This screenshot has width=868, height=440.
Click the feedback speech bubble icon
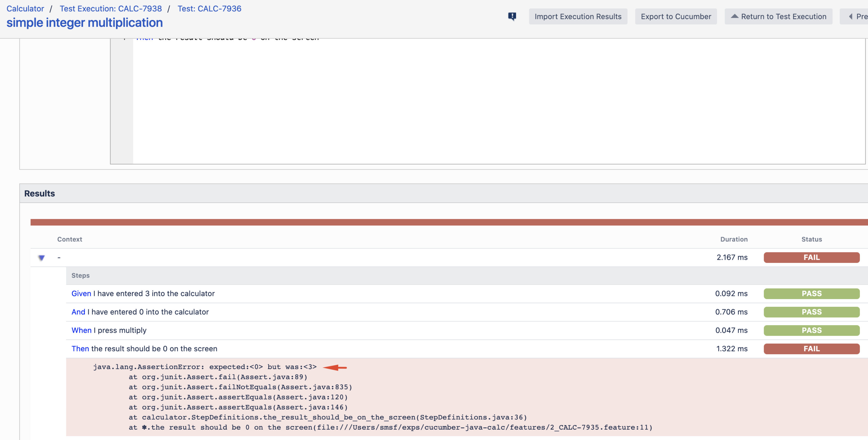[512, 16]
